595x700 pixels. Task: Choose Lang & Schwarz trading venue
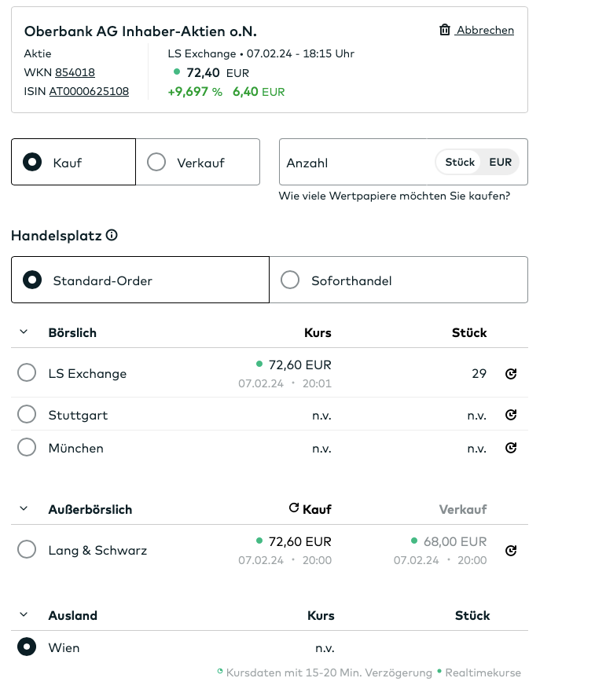click(x=27, y=550)
